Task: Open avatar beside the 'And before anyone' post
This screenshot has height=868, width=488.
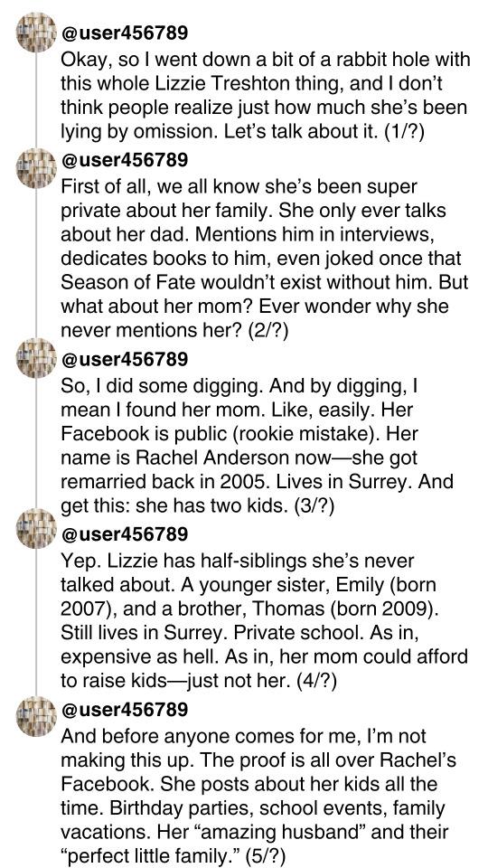Action: pos(36,716)
